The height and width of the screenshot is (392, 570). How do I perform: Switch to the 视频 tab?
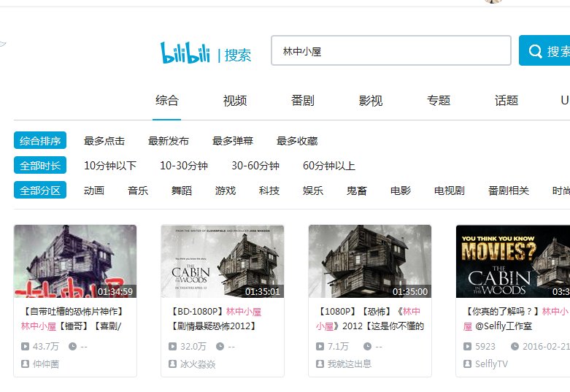235,100
